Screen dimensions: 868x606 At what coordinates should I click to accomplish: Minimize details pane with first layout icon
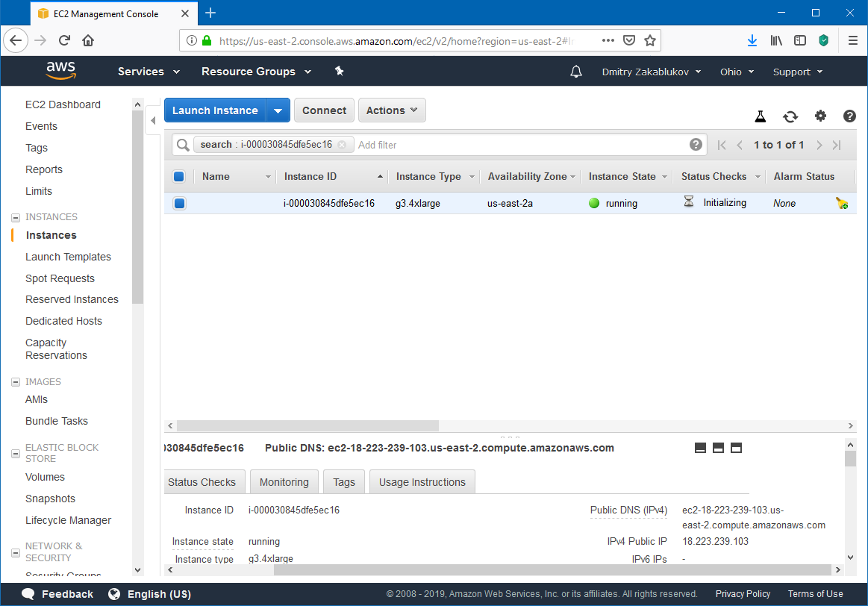[700, 448]
